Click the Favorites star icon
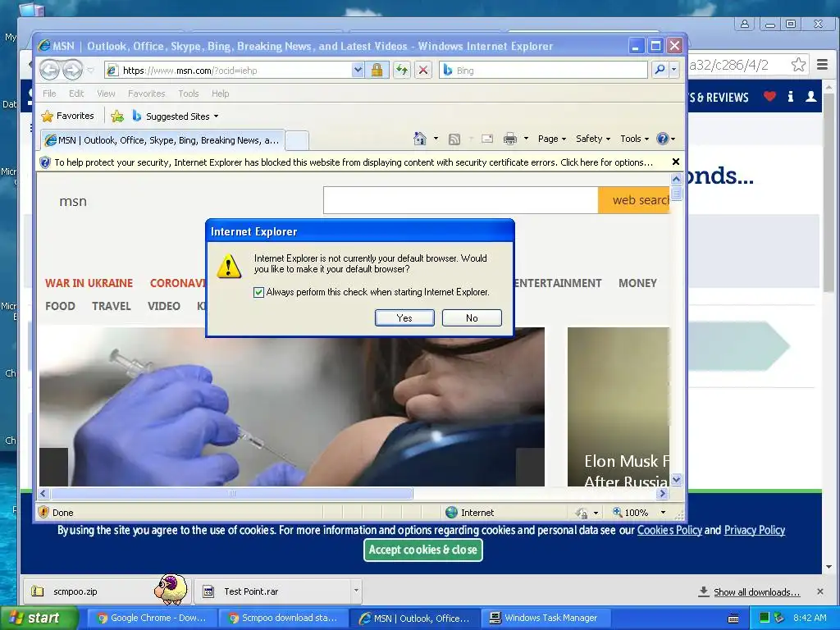Image resolution: width=840 pixels, height=630 pixels. coord(48,116)
